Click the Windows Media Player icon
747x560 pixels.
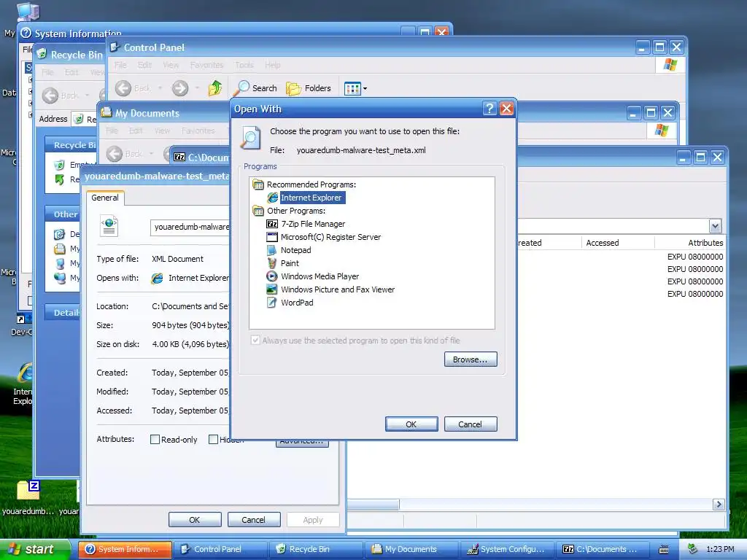click(272, 276)
